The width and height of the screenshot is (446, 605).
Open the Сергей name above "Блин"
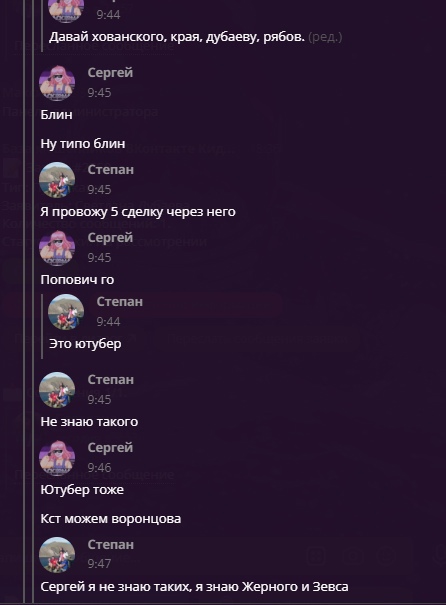click(x=110, y=73)
